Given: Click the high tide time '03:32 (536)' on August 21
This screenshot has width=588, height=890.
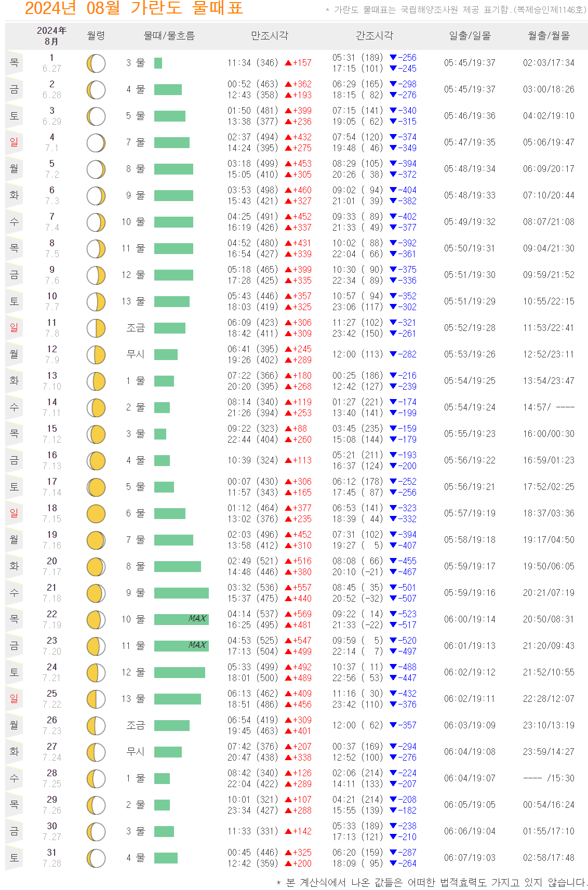Looking at the screenshot, I should tap(253, 588).
